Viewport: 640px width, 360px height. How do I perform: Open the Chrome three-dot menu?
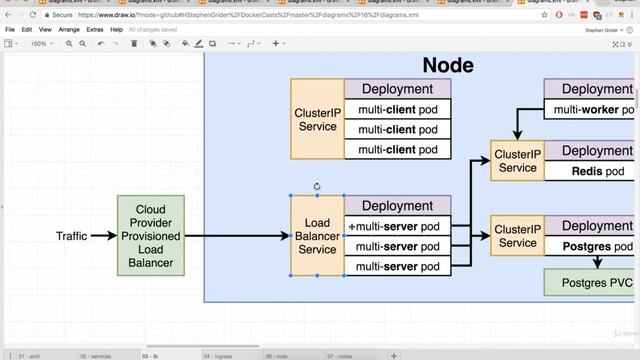tap(632, 15)
